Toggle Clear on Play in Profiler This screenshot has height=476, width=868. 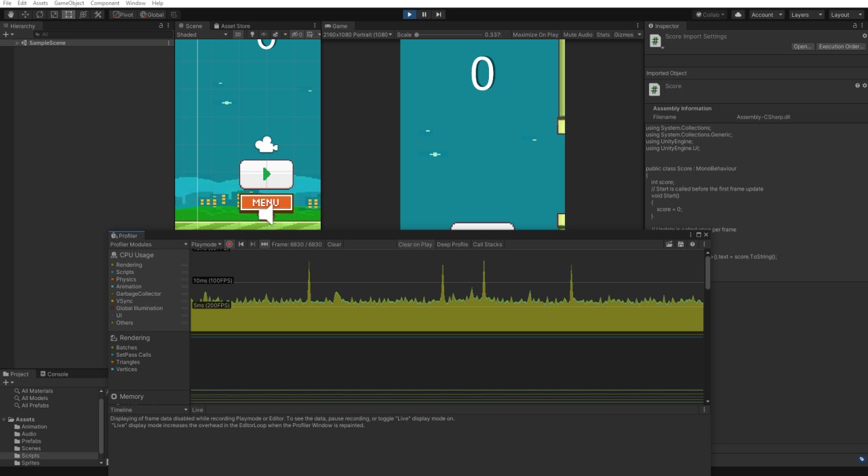415,244
